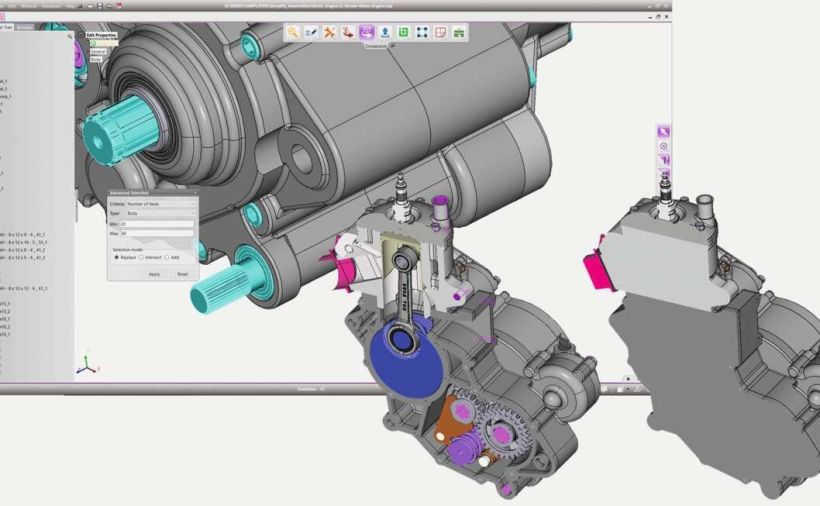Choose the Intersect selection mode option
The height and width of the screenshot is (506, 820).
point(143,257)
